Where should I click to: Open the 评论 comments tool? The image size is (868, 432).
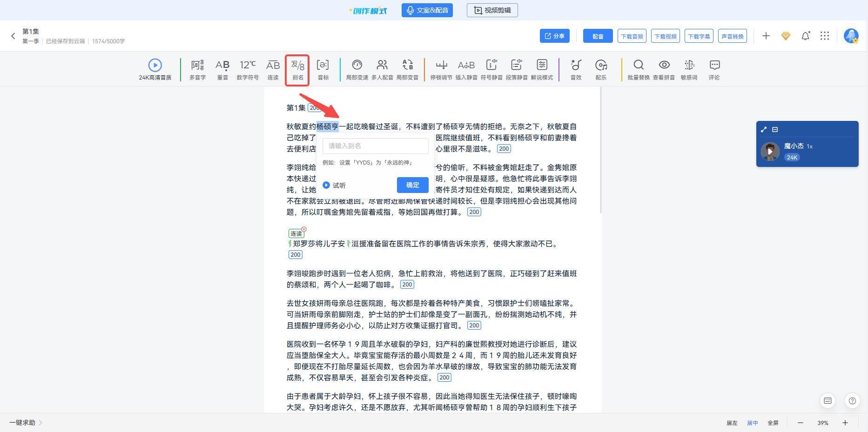click(x=714, y=70)
